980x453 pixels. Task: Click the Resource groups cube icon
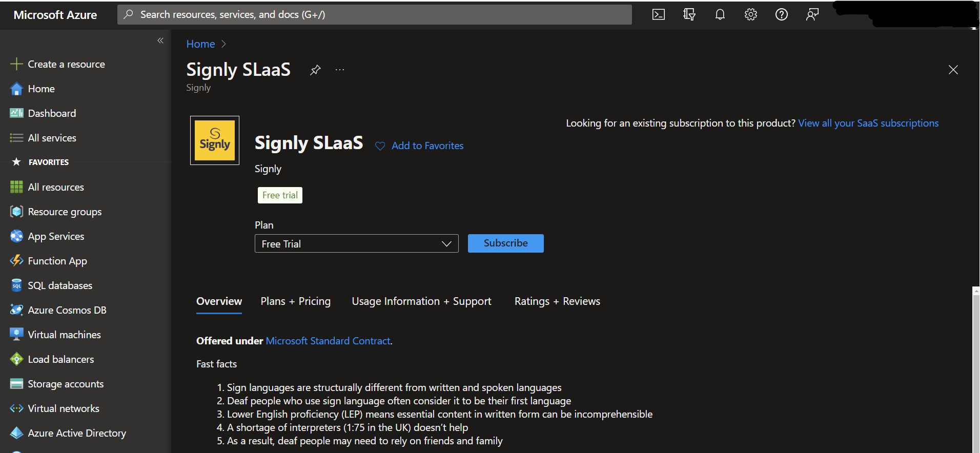(x=16, y=212)
